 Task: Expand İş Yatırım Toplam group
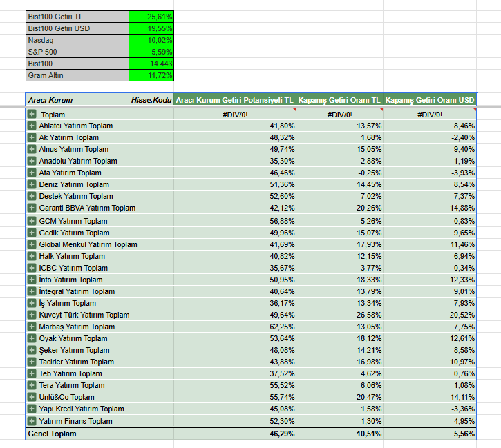coord(32,303)
